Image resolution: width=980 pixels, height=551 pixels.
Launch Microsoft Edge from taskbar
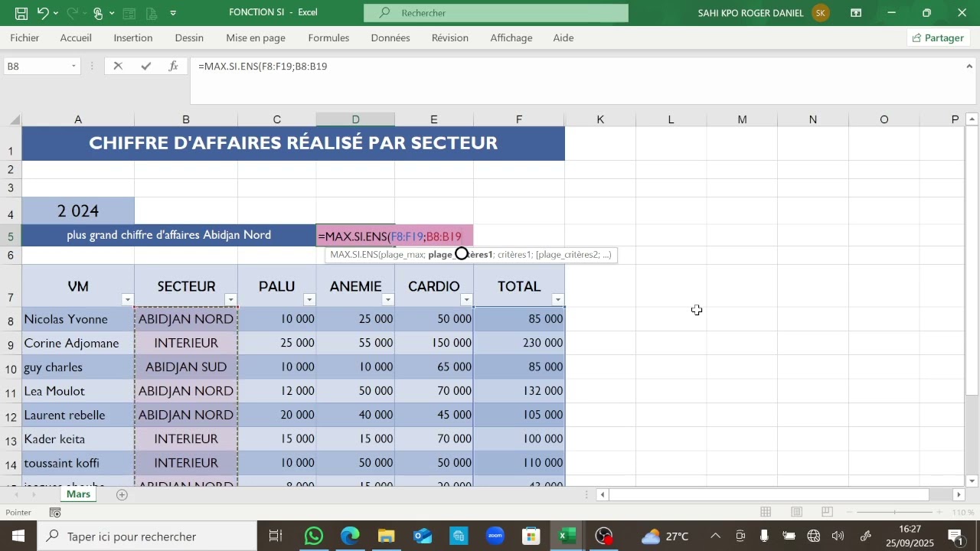[350, 536]
